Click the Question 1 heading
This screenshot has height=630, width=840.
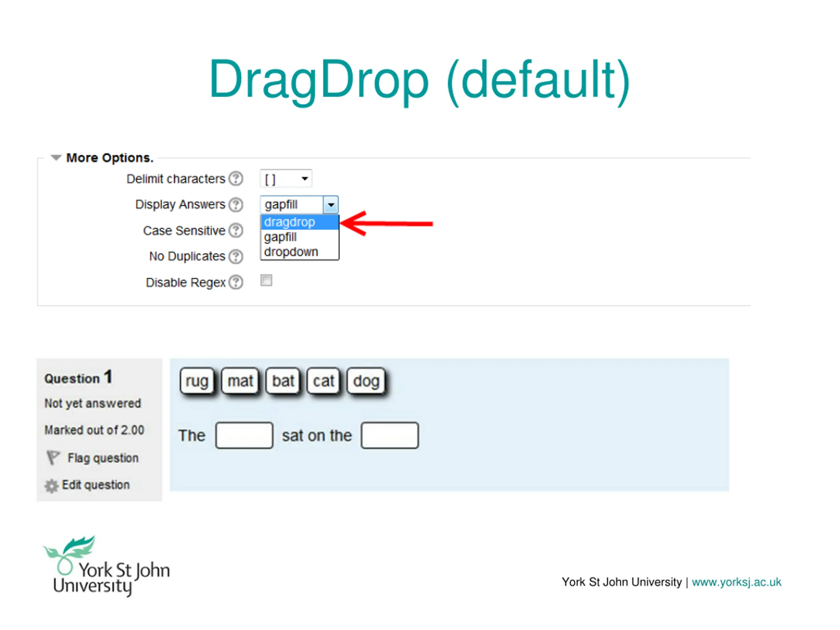78,377
